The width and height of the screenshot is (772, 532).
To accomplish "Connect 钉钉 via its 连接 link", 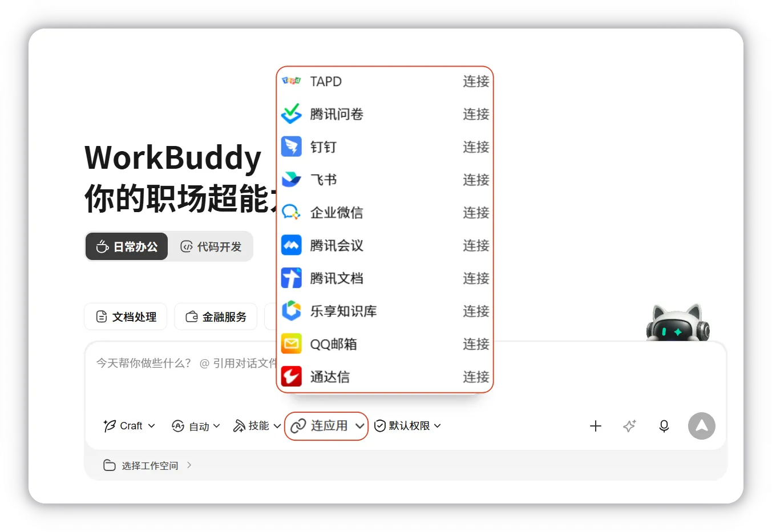I will tap(476, 147).
